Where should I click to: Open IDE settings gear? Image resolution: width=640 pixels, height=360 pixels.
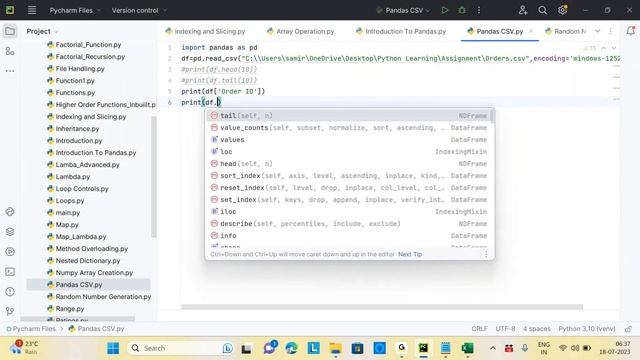tap(562, 10)
